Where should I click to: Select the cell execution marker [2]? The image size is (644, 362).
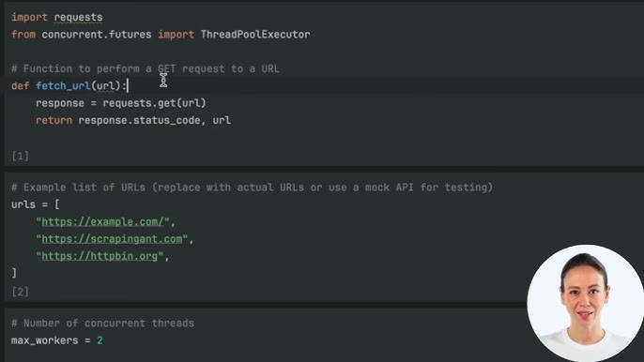[x=20, y=292]
